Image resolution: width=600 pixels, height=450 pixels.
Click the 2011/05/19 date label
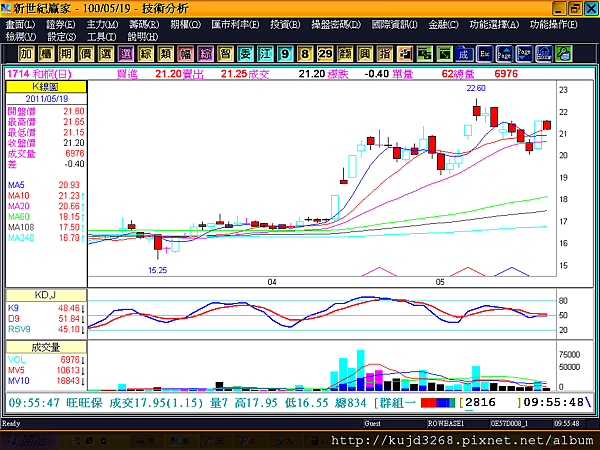47,99
